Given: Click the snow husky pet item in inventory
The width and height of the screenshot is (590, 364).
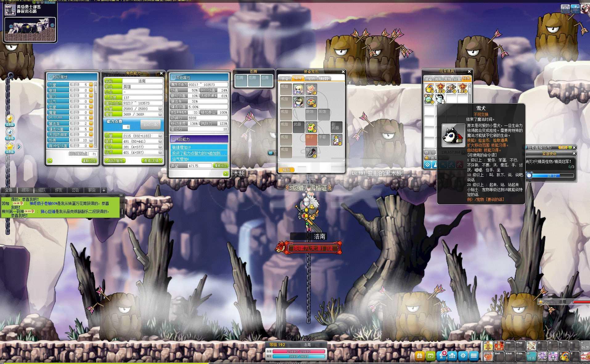Looking at the screenshot, I should [440, 99].
